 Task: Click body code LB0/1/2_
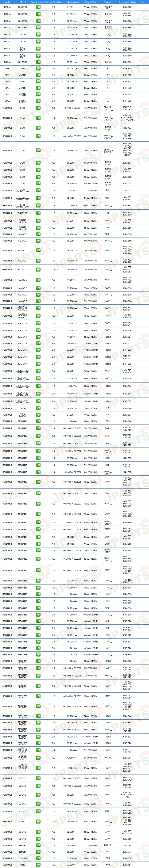(108, 845)
